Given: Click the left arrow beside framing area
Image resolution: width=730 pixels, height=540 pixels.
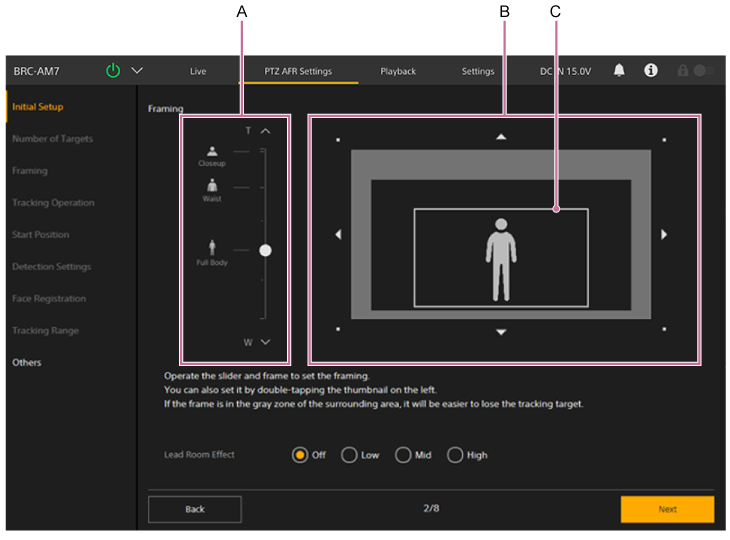Looking at the screenshot, I should [338, 234].
